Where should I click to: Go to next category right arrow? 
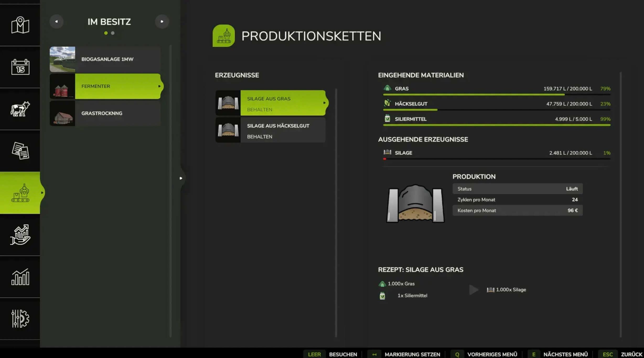tap(162, 21)
